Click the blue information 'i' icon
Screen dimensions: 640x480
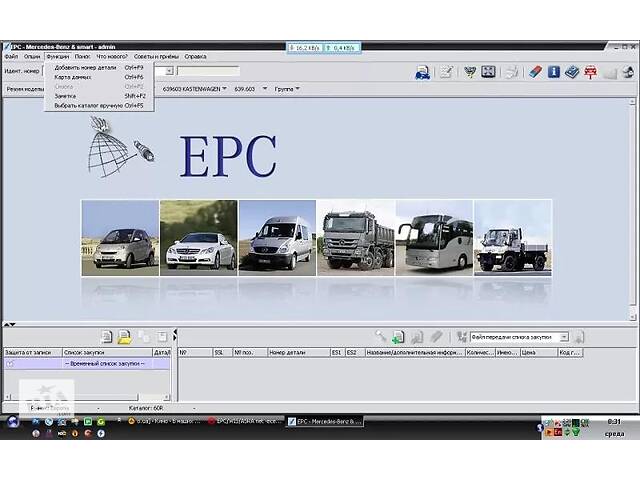(554, 72)
